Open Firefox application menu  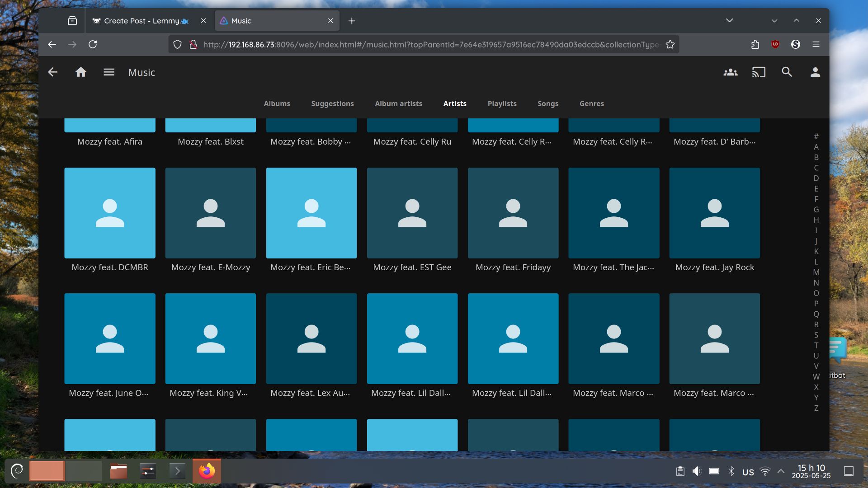(x=816, y=44)
